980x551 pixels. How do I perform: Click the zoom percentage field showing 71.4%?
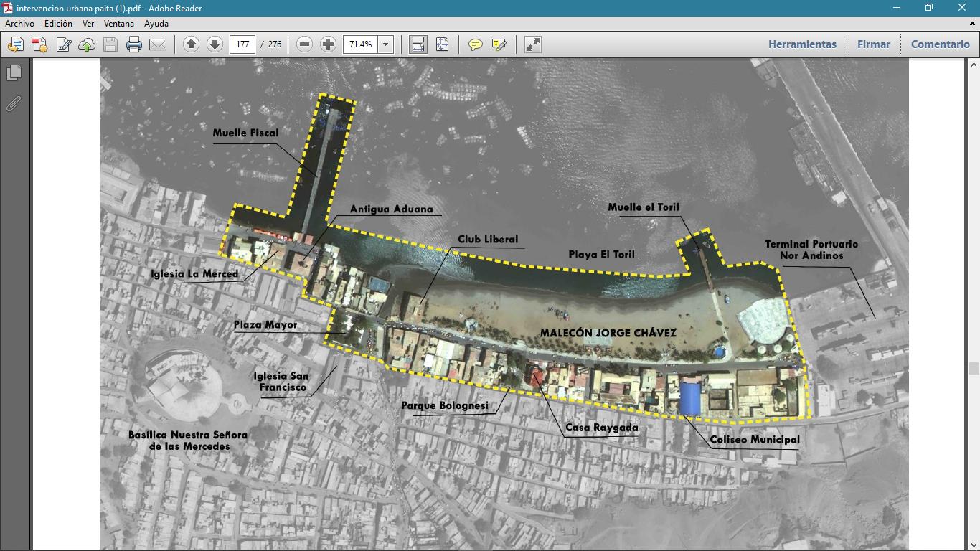[x=360, y=44]
